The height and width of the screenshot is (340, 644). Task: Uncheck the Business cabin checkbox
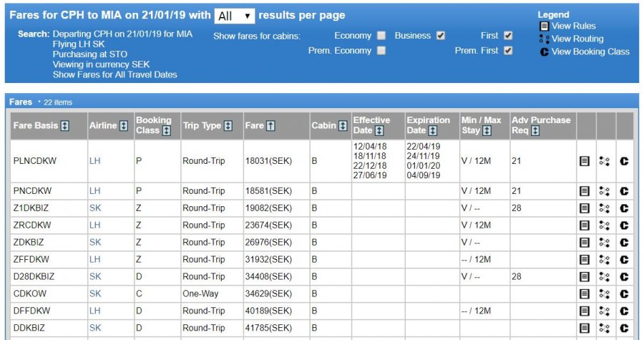point(441,36)
